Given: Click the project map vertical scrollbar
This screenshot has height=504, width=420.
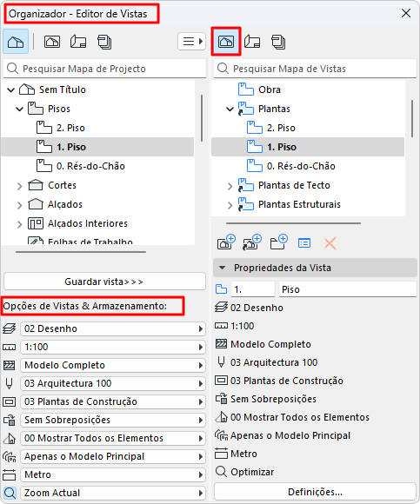Looking at the screenshot, I should pyautogui.click(x=202, y=118).
